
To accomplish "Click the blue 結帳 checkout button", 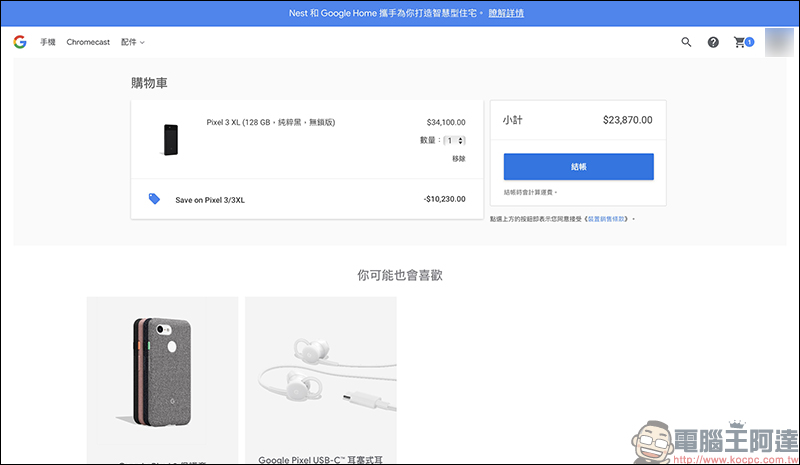I will pos(579,166).
